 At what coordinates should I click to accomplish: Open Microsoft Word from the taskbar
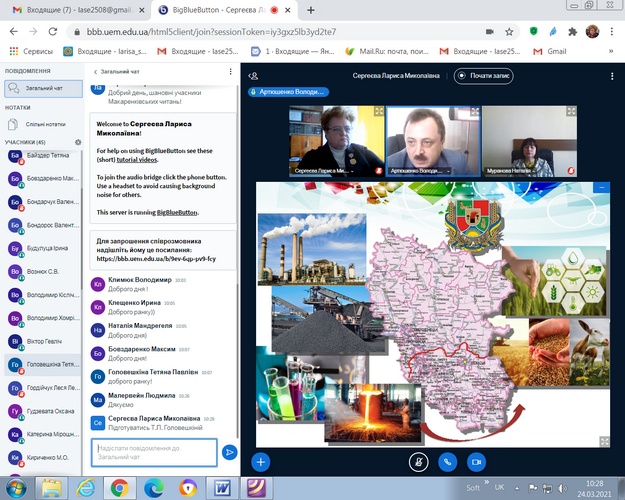pos(223,487)
